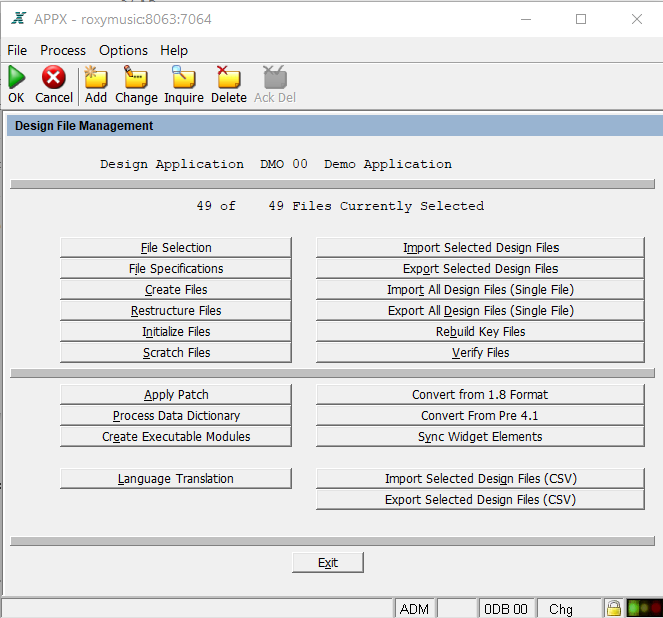The height and width of the screenshot is (618, 663).
Task: Open the Options menu
Action: click(x=123, y=50)
